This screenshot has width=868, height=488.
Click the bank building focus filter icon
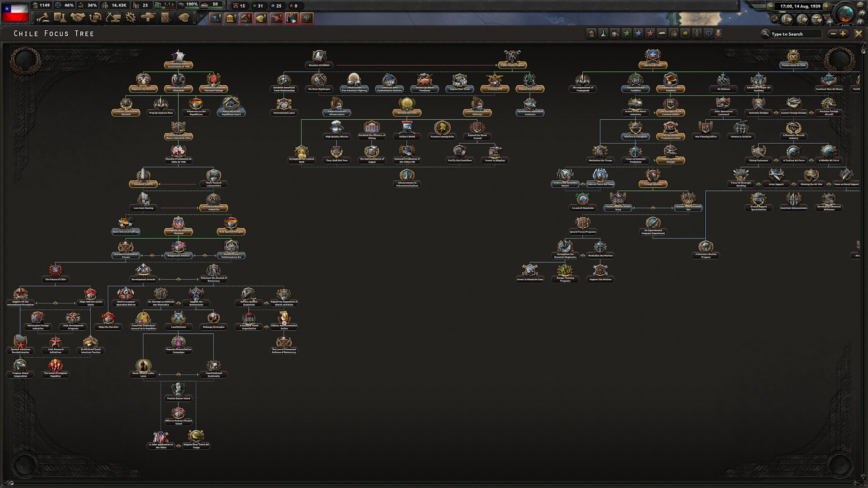(x=592, y=33)
